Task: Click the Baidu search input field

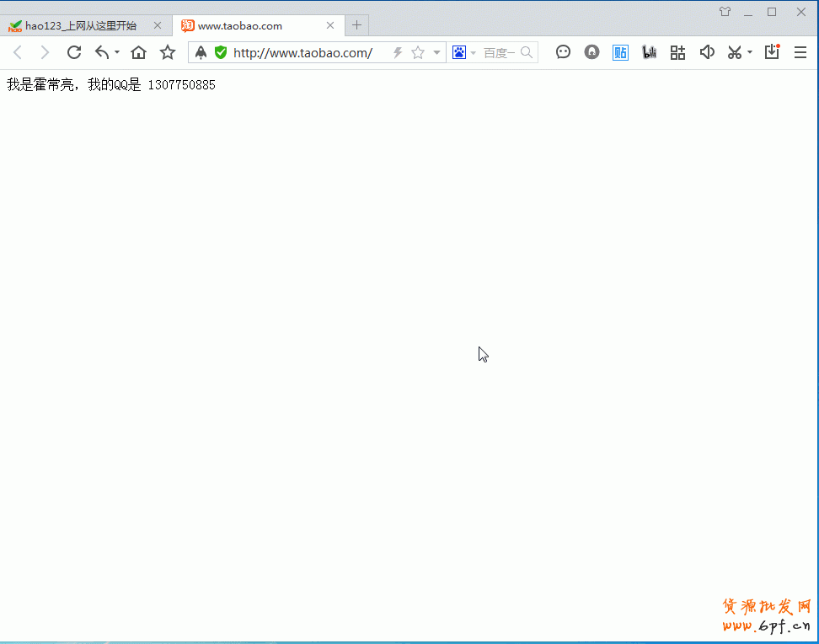Action: (499, 52)
